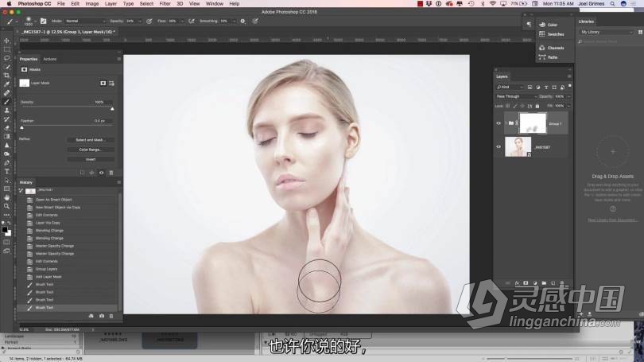
Task: Open the Layer menu
Action: coord(111,4)
